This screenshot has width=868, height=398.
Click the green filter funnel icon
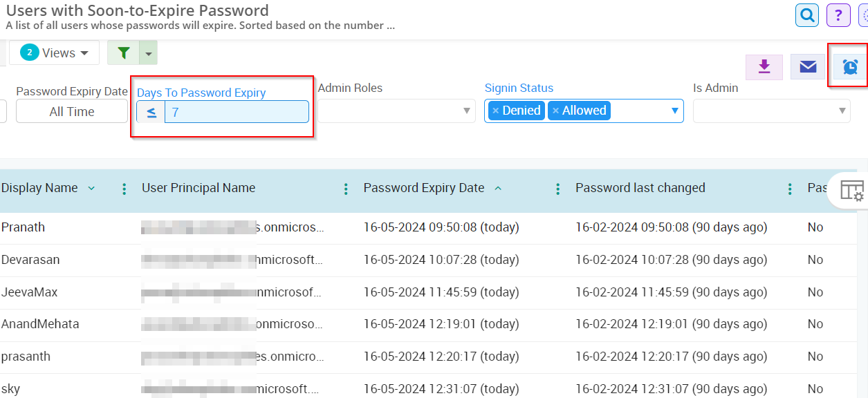pos(124,53)
